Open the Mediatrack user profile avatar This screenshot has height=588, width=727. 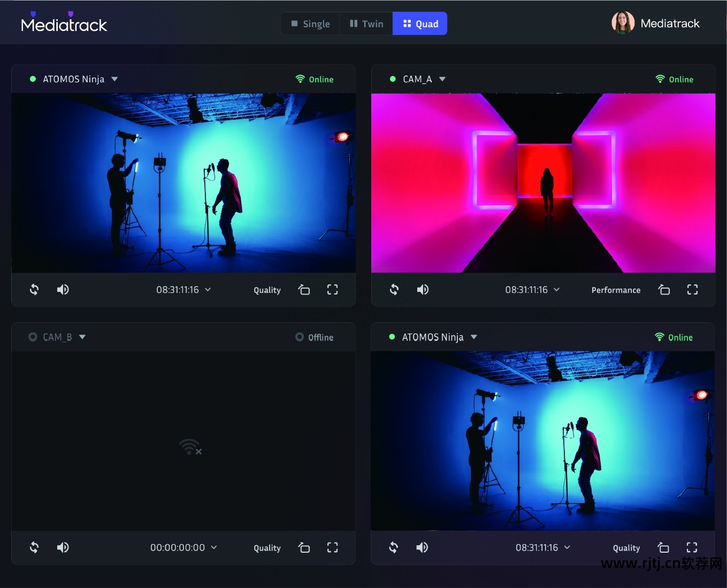(623, 23)
